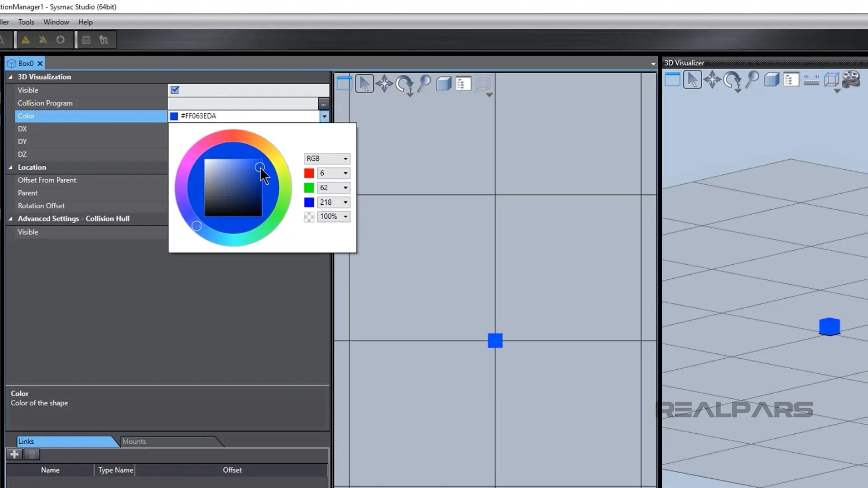
Task: Open the editor tab list dropdown arrow
Action: tap(653, 64)
